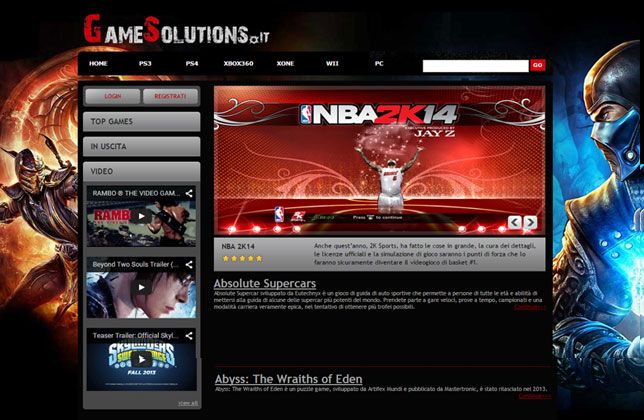Share the Beyond Two Souls trailer
644x420 pixels.
(189, 265)
